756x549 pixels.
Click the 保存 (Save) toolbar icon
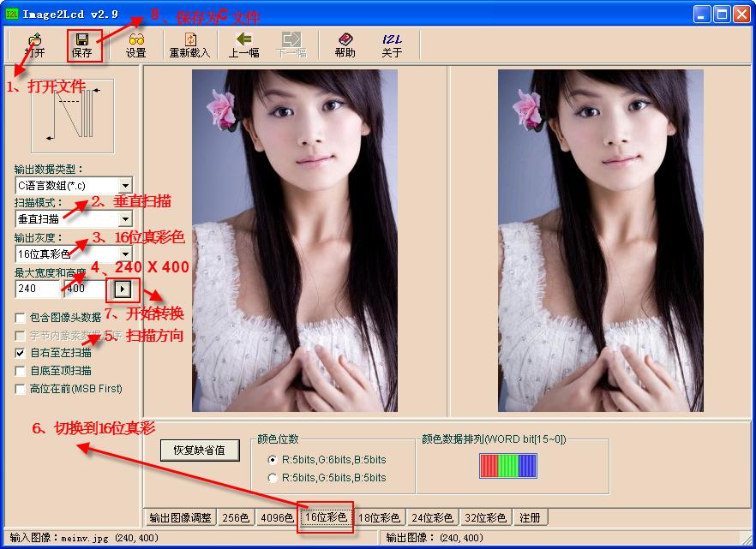pos(82,45)
